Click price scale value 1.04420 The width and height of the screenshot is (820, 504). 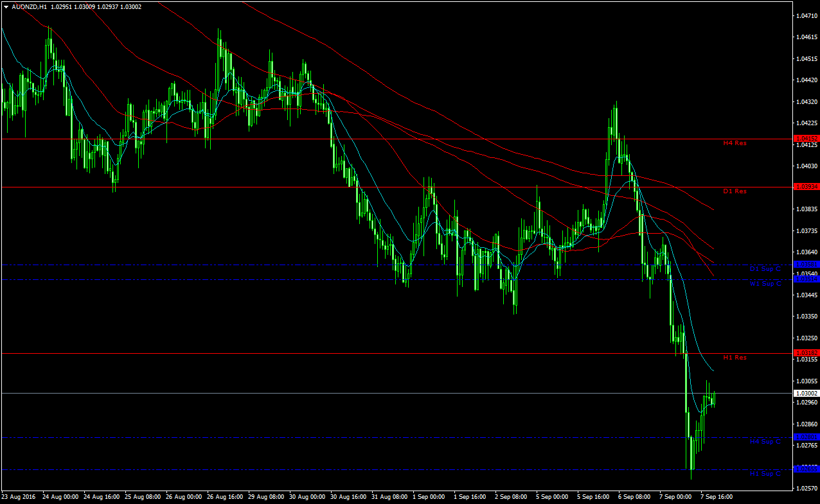click(x=807, y=80)
